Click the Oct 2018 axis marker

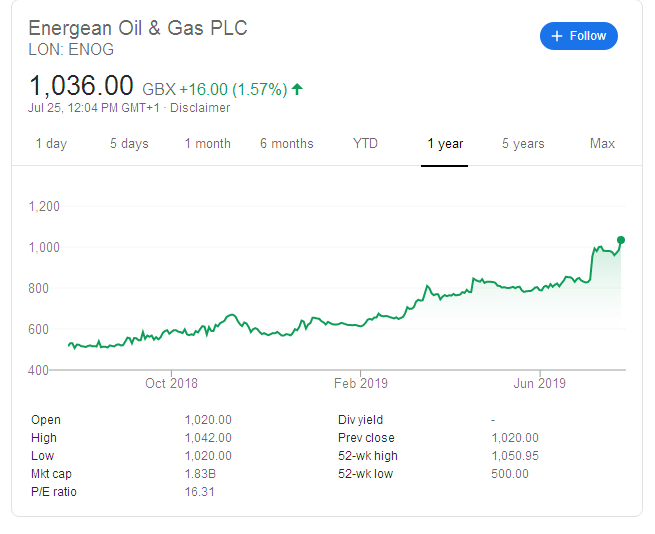click(171, 383)
